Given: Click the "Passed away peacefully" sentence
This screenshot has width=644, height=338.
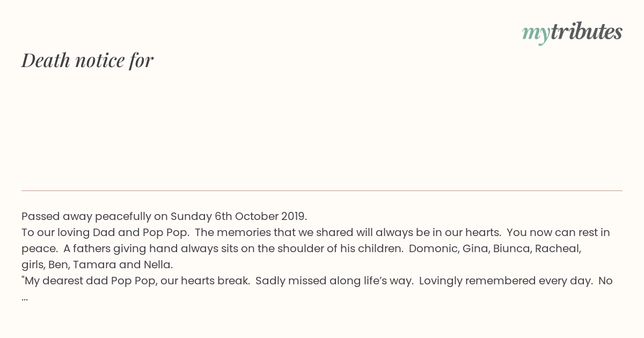Looking at the screenshot, I should [164, 216].
